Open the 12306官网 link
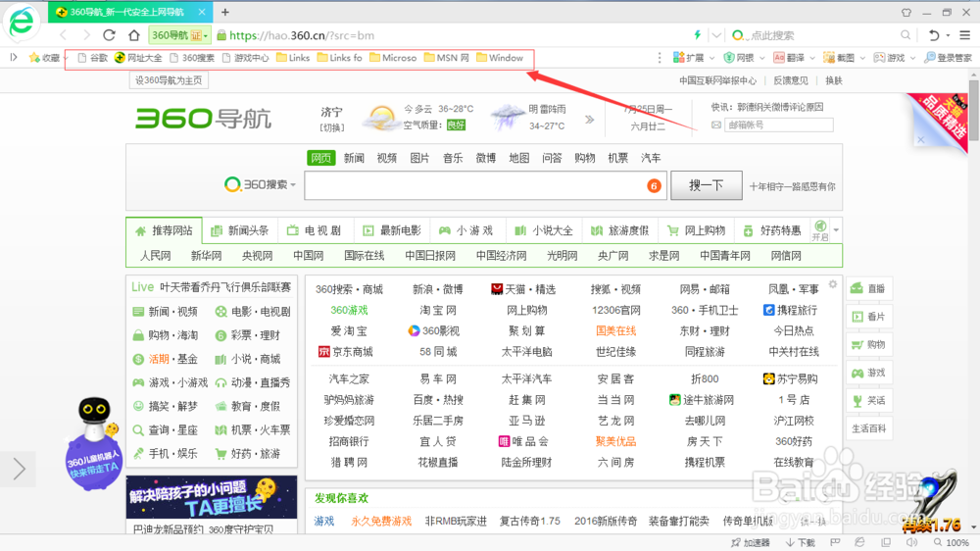Viewport: 980px width, 551px height. [x=615, y=310]
